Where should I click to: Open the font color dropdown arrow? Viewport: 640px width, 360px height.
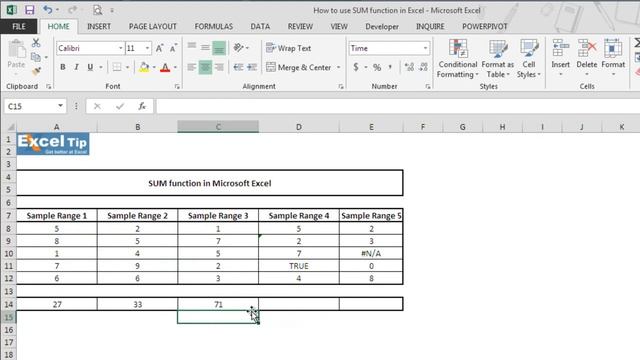175,67
